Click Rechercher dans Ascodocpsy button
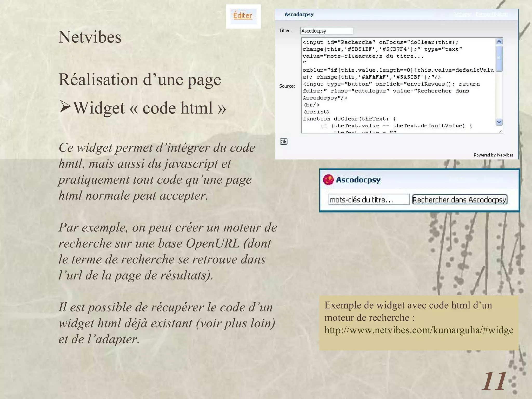Screen dimensions: 532x399 [460, 199]
